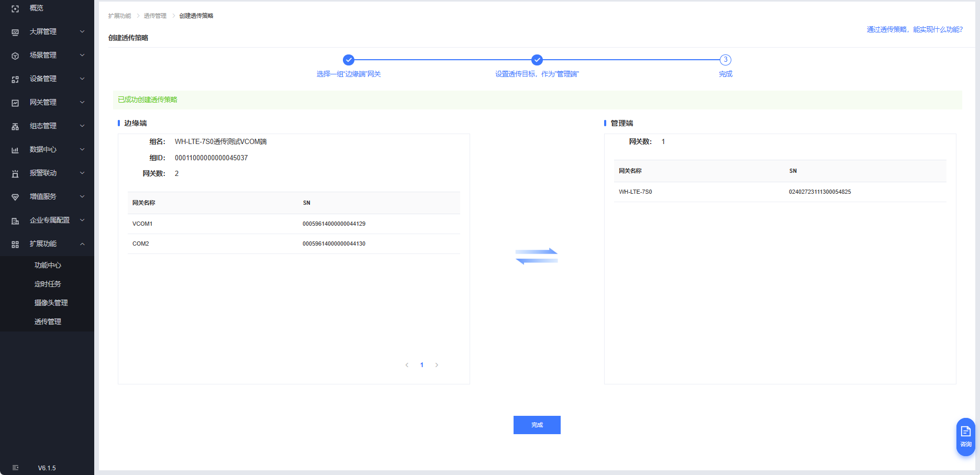Open the 通过透传策略 help link
Viewport: 980px width, 475px height.
click(914, 29)
